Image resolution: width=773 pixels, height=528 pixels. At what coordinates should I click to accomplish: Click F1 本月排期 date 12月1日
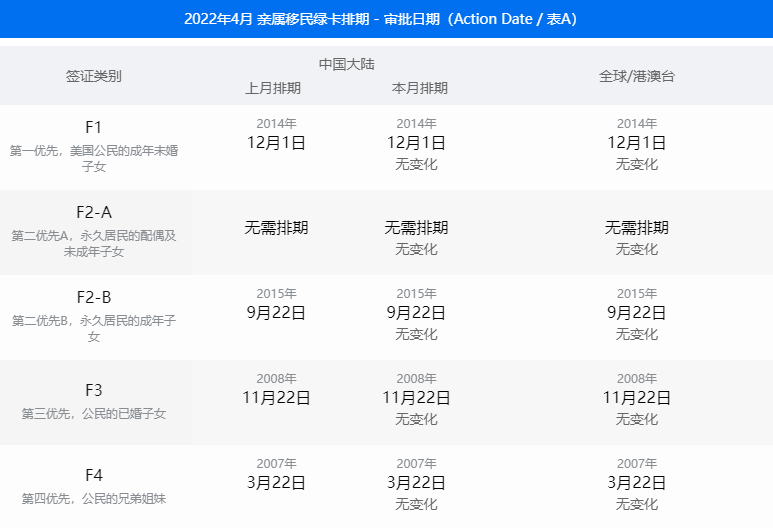[x=416, y=143]
